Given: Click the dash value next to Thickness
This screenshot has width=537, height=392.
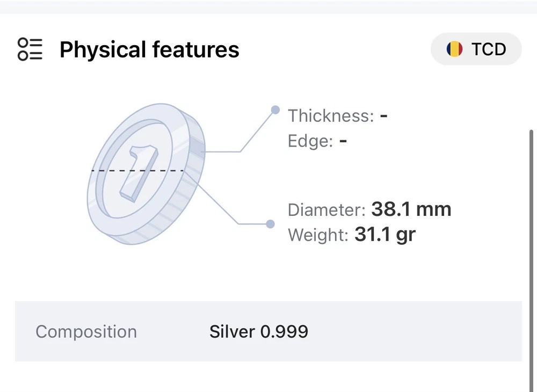Looking at the screenshot, I should coord(383,115).
